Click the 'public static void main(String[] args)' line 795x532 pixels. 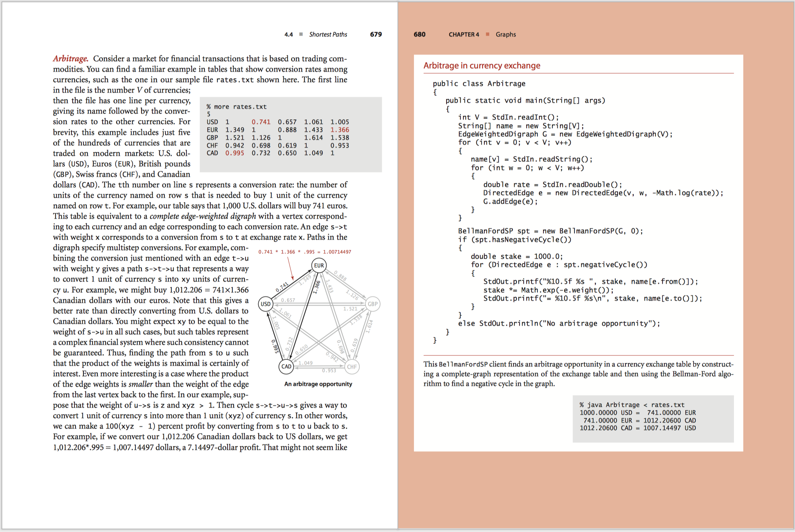(x=525, y=100)
